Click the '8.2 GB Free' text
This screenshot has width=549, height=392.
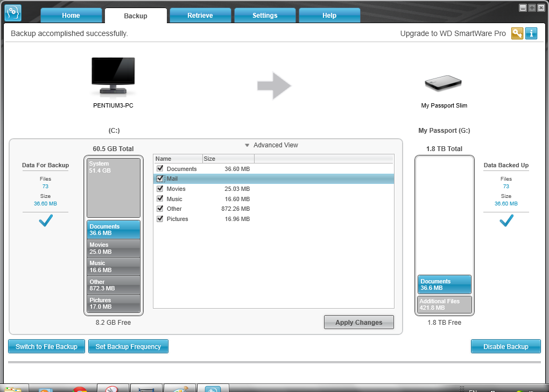coord(113,323)
